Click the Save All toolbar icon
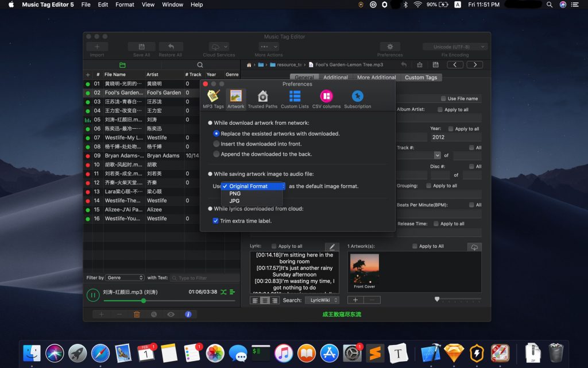Image resolution: width=588 pixels, height=368 pixels. [x=141, y=47]
